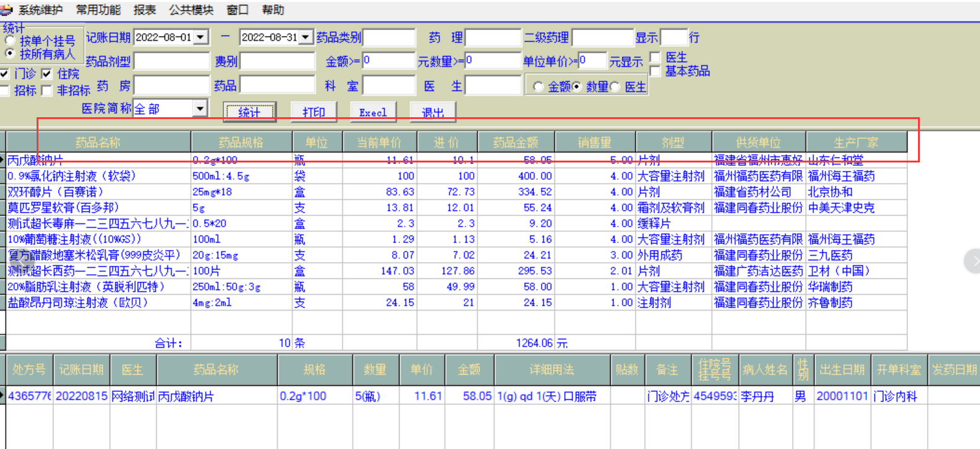Sort by the 药品金额 column header
The height and width of the screenshot is (449, 980).
click(x=515, y=142)
